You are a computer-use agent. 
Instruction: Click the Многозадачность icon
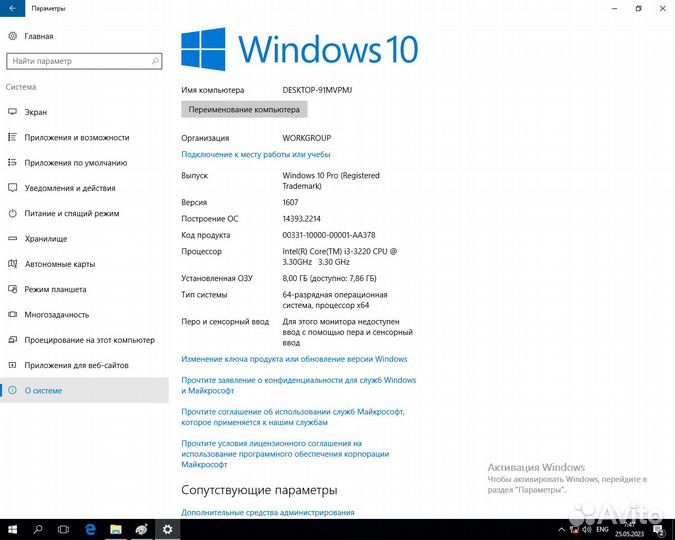[x=12, y=314]
